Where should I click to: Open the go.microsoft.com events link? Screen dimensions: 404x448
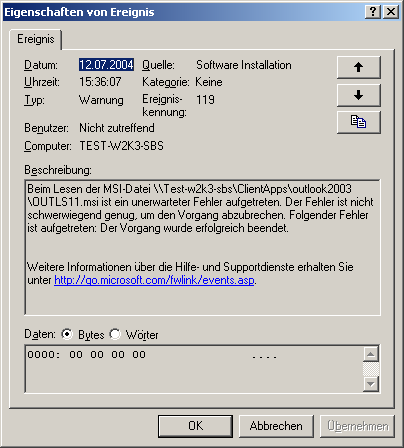click(154, 280)
